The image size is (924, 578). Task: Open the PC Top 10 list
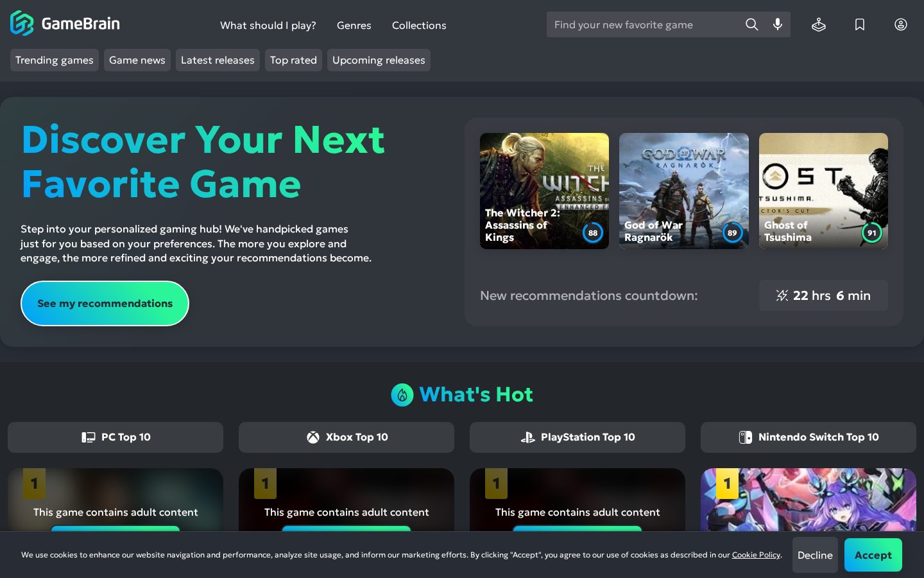coord(116,437)
